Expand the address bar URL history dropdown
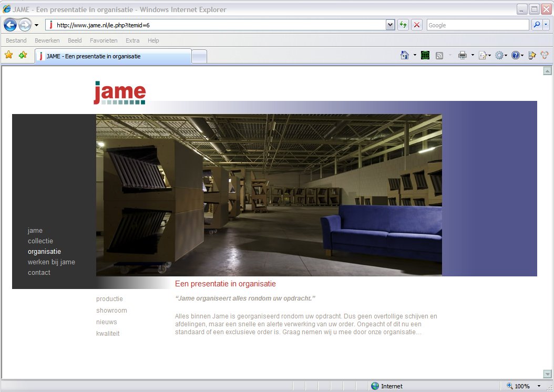The image size is (554, 392). 390,25
